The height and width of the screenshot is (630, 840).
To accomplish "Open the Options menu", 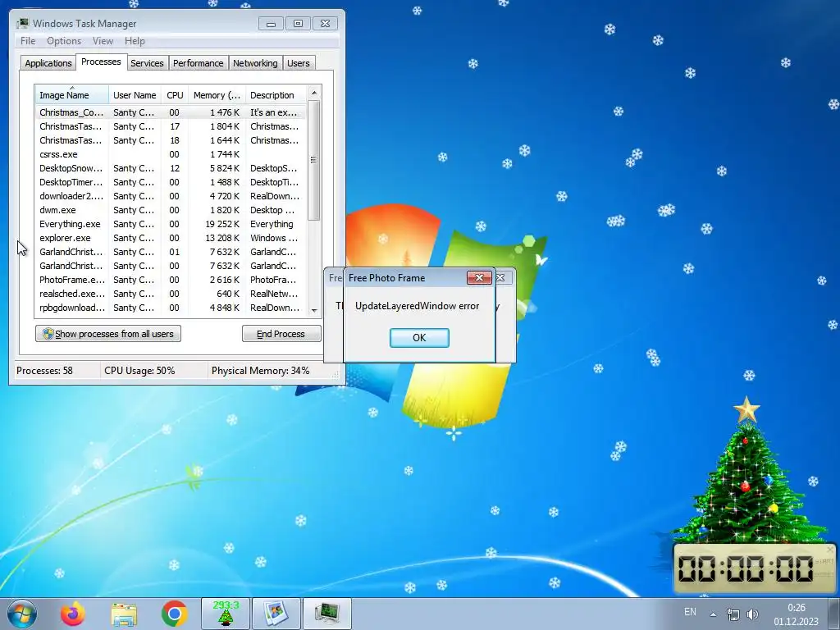I will (64, 41).
